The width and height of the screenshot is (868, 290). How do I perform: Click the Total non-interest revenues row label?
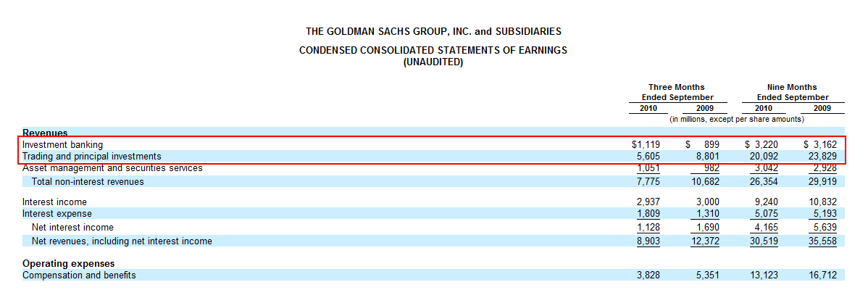point(88,181)
